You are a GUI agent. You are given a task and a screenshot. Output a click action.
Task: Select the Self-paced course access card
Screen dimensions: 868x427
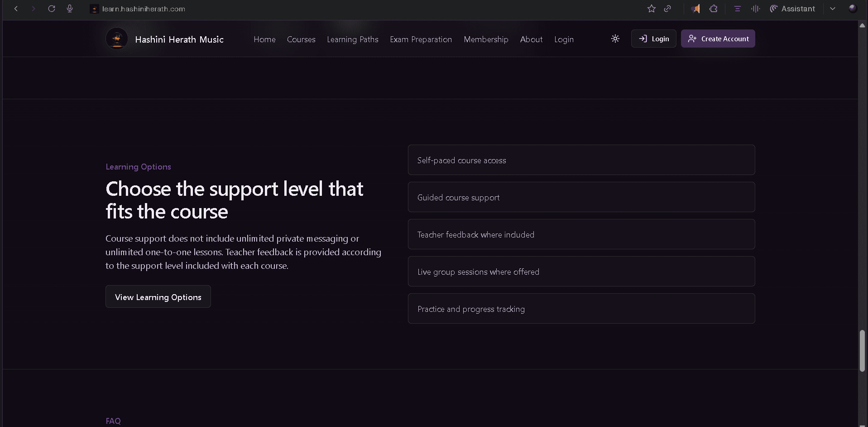[x=581, y=160]
